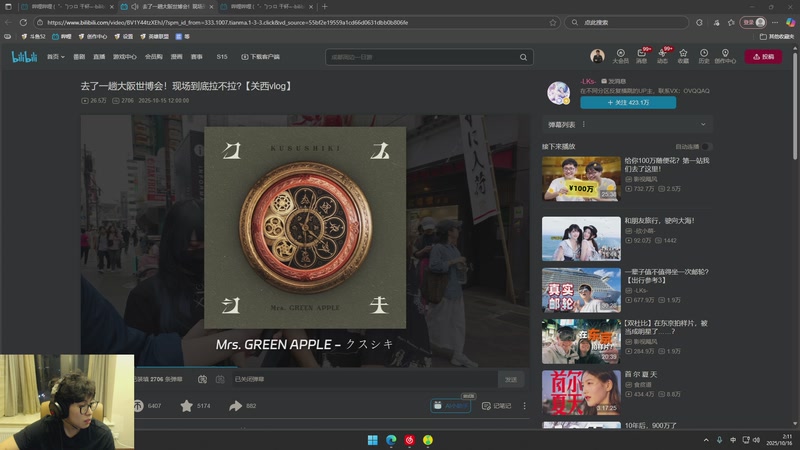Open the 真实邮轮 cruise video thumbnail
The image size is (800, 450).
[x=581, y=290]
